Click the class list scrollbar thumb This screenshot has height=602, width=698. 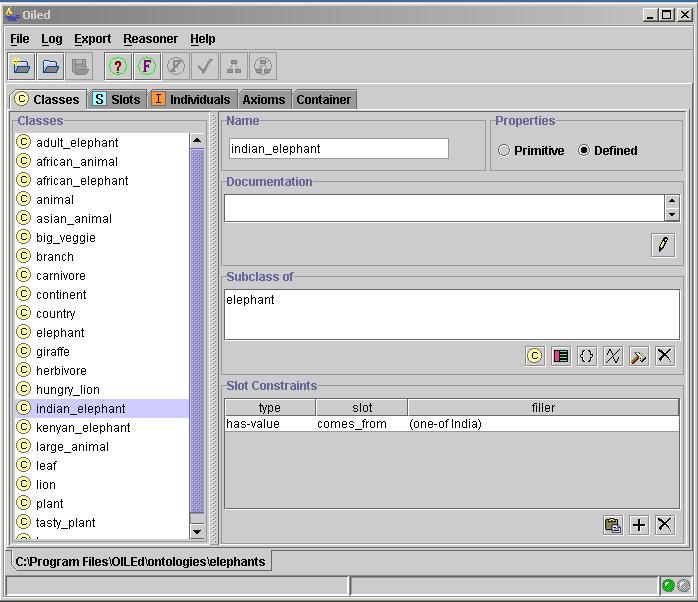pyautogui.click(x=197, y=331)
